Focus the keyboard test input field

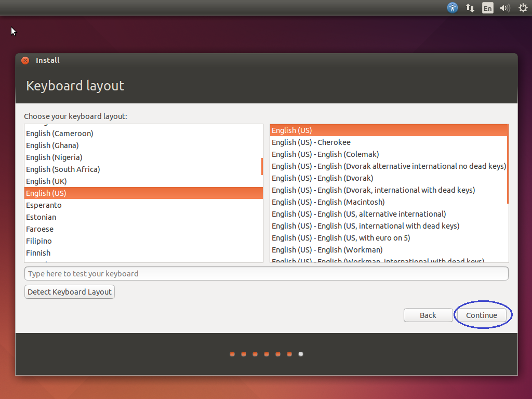tap(267, 273)
